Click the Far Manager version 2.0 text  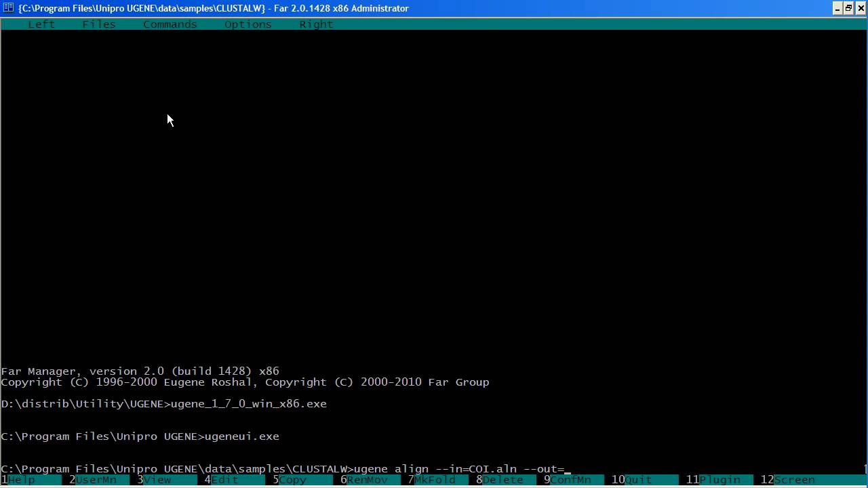pos(140,371)
